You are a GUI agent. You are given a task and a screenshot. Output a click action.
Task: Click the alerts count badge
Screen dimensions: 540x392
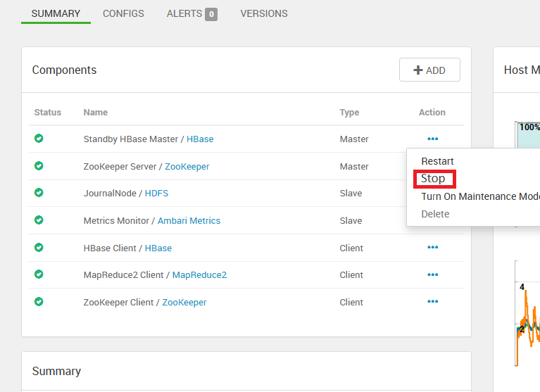tap(211, 14)
